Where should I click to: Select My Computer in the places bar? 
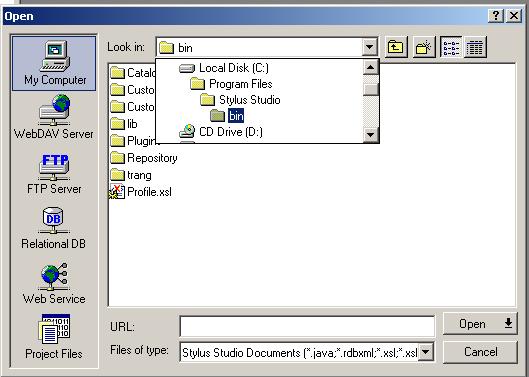pos(54,63)
